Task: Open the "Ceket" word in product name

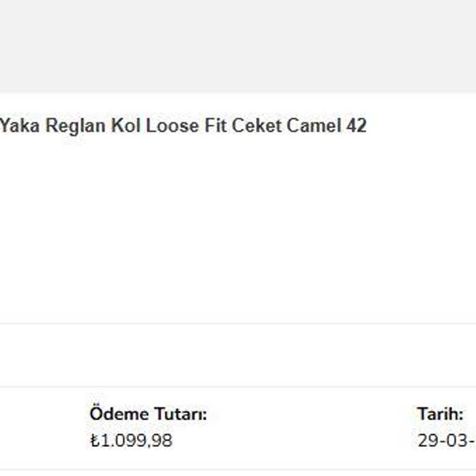Action: [x=256, y=126]
